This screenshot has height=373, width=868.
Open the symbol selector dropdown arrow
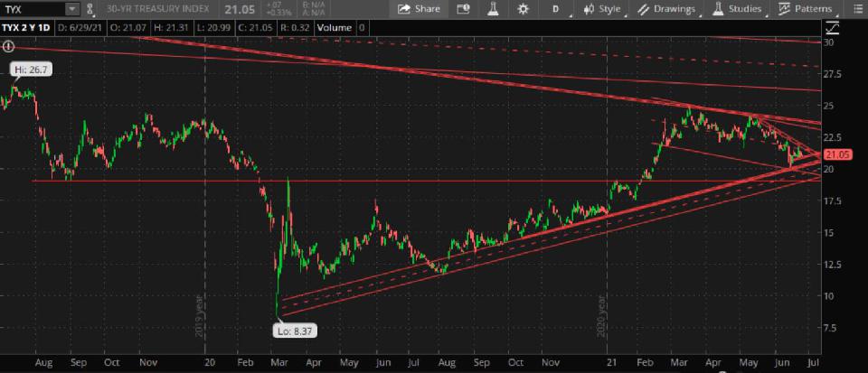click(72, 9)
